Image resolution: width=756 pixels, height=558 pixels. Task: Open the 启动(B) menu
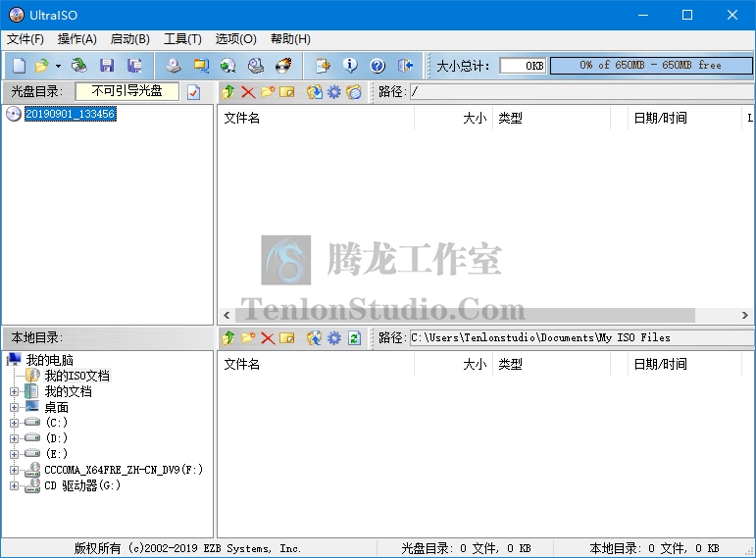tap(130, 39)
